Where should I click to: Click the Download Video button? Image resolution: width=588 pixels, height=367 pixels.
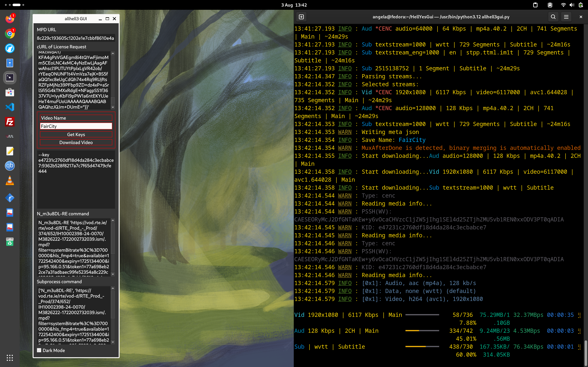point(76,143)
